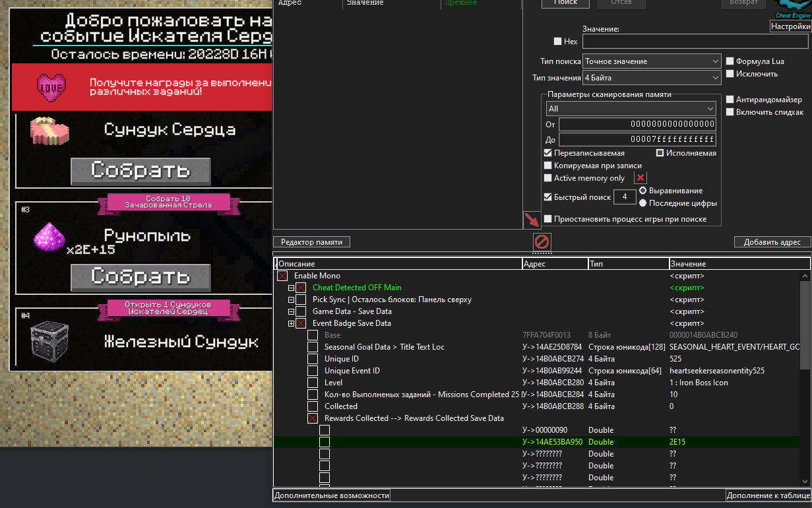Screen dimensions: 812x508
Task: Click the Collected row value 0
Action: click(671, 406)
